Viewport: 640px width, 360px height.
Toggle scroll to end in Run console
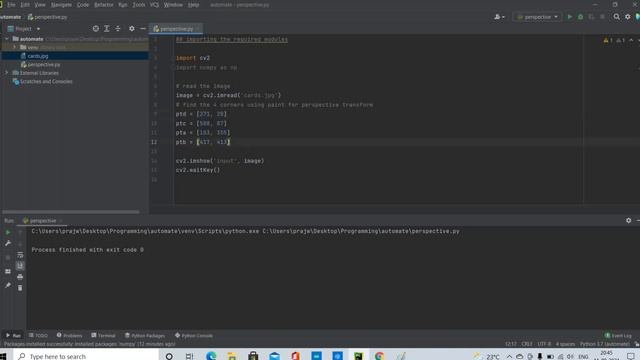20,266
